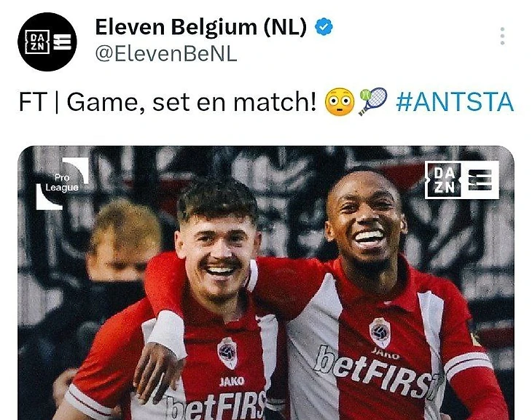Click the right player's white wristband
This screenshot has width=532, height=420.
point(167,333)
